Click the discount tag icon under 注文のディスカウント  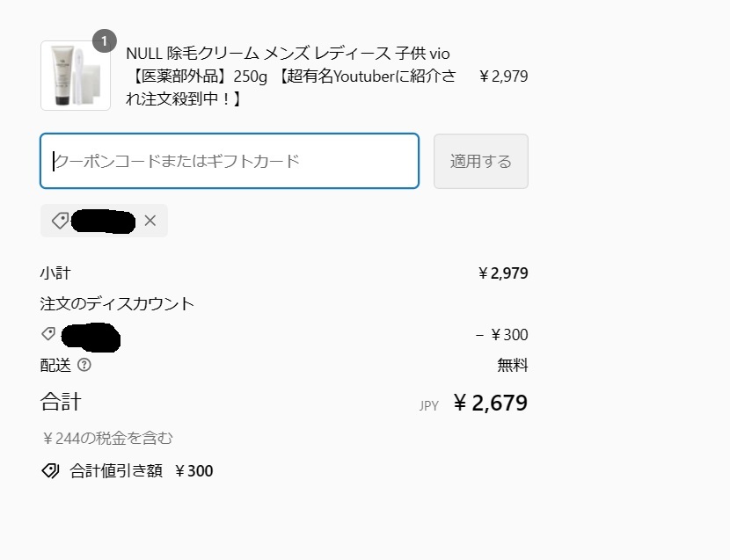(49, 334)
